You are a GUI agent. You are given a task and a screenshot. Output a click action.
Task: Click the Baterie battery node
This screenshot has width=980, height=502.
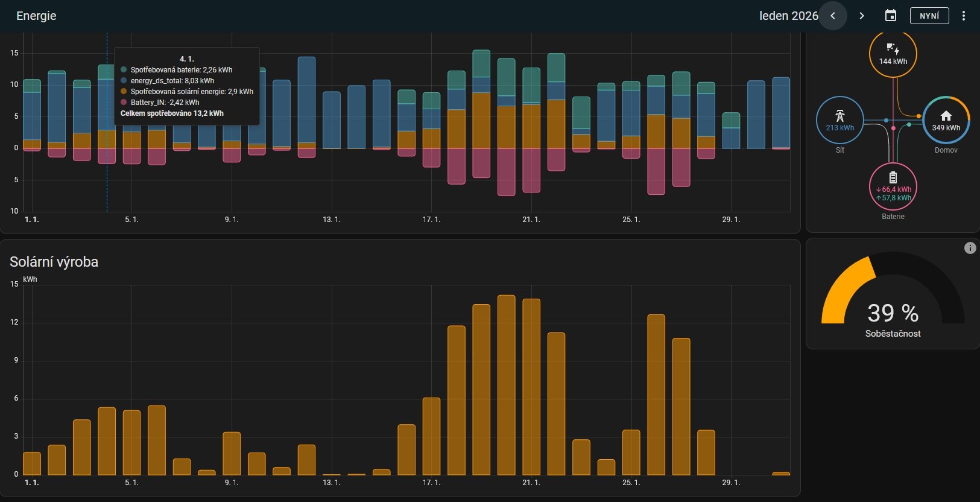click(893, 186)
